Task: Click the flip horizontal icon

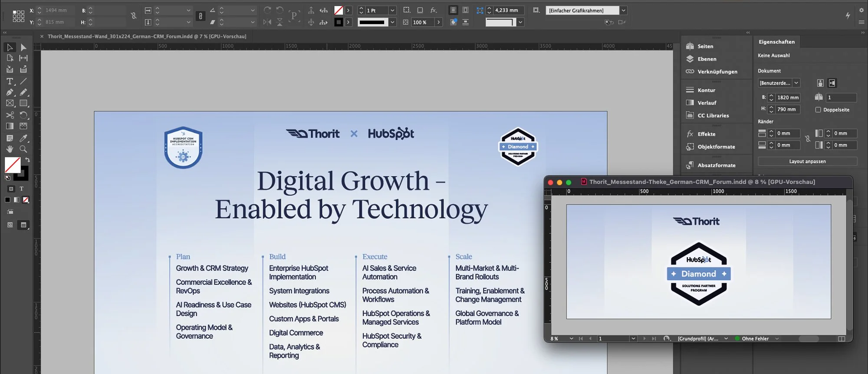Action: click(x=267, y=22)
